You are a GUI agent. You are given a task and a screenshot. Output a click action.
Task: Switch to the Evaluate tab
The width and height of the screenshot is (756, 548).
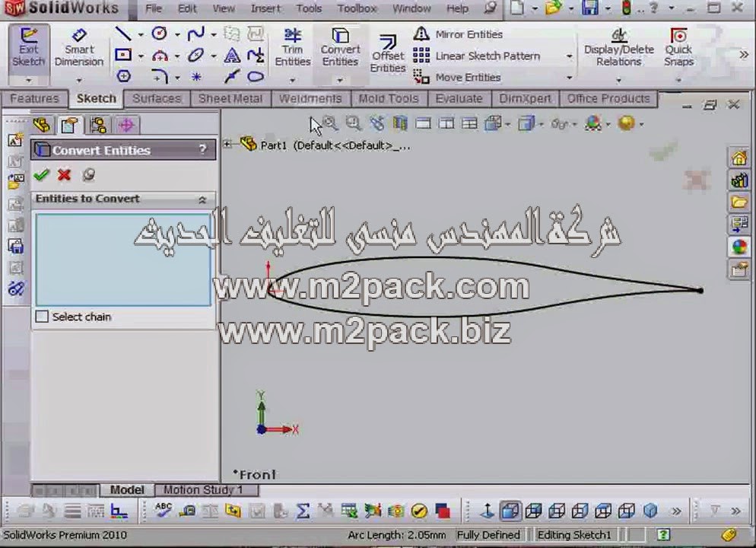459,98
